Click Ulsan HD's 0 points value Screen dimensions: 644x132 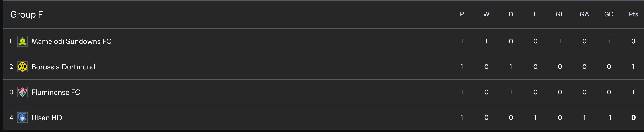point(633,118)
